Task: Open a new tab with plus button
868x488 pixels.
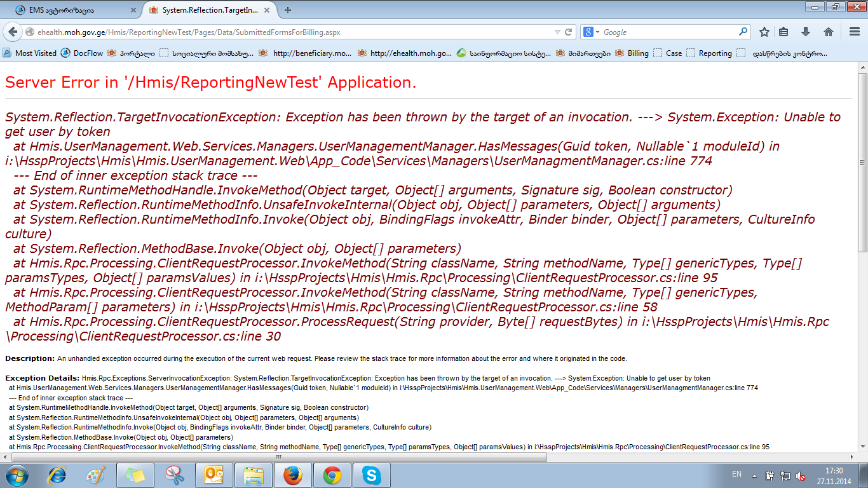Action: [x=288, y=10]
